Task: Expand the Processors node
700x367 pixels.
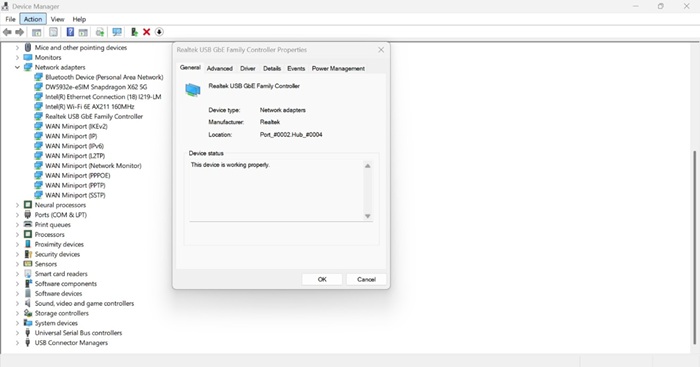Action: (17, 234)
